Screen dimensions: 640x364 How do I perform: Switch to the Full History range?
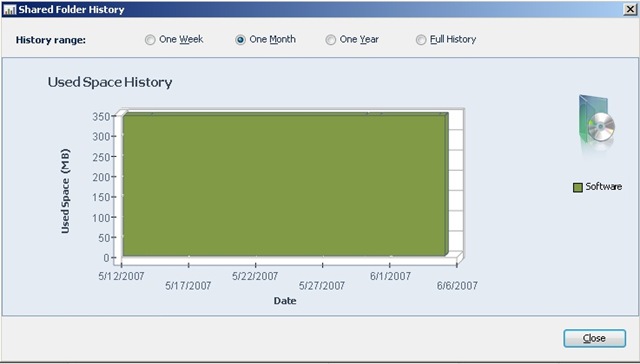click(x=421, y=40)
